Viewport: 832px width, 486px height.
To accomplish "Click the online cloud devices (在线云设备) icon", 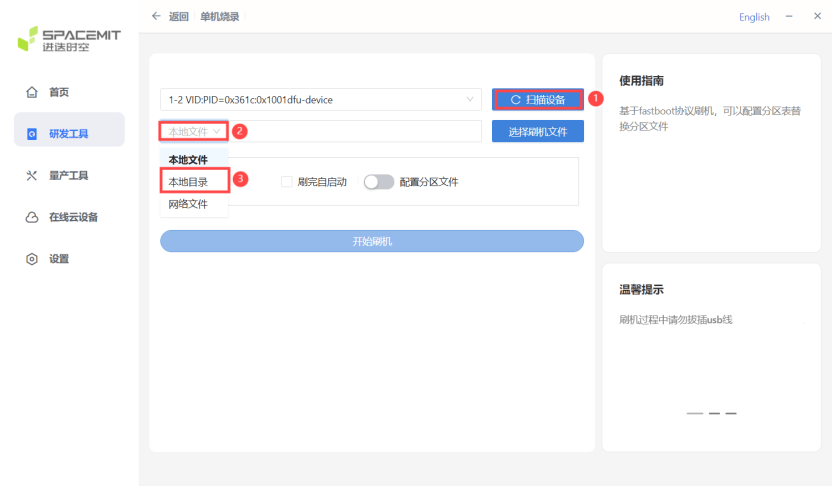I will pos(32,217).
